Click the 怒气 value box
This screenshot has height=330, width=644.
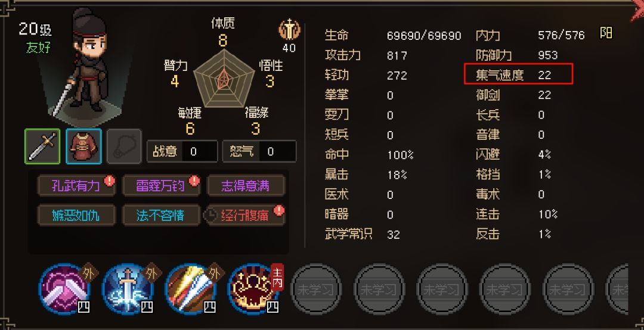click(x=259, y=151)
